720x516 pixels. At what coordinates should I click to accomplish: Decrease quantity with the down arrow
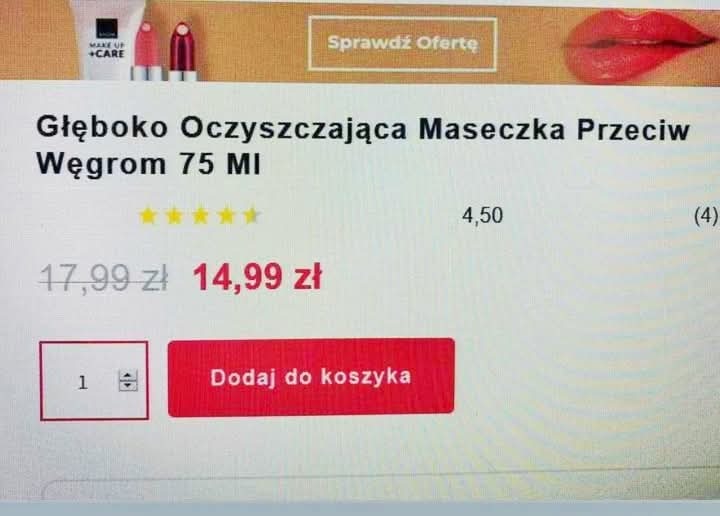point(128,386)
